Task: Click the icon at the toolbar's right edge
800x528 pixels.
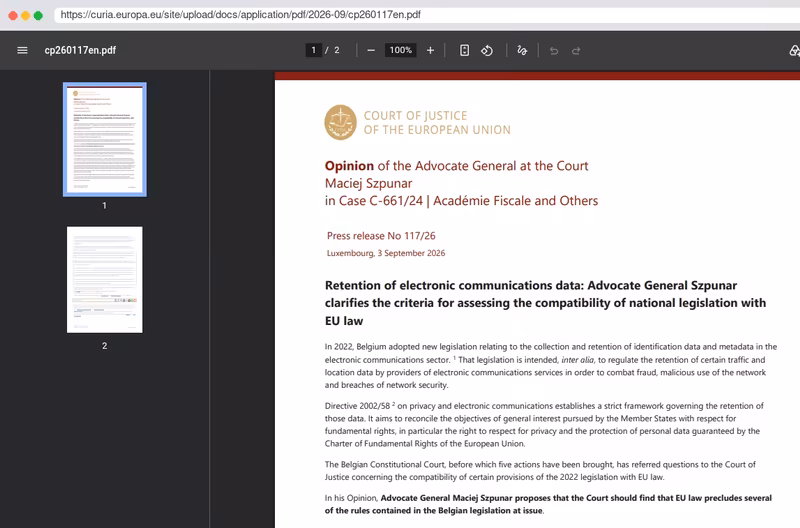Action: coord(794,50)
